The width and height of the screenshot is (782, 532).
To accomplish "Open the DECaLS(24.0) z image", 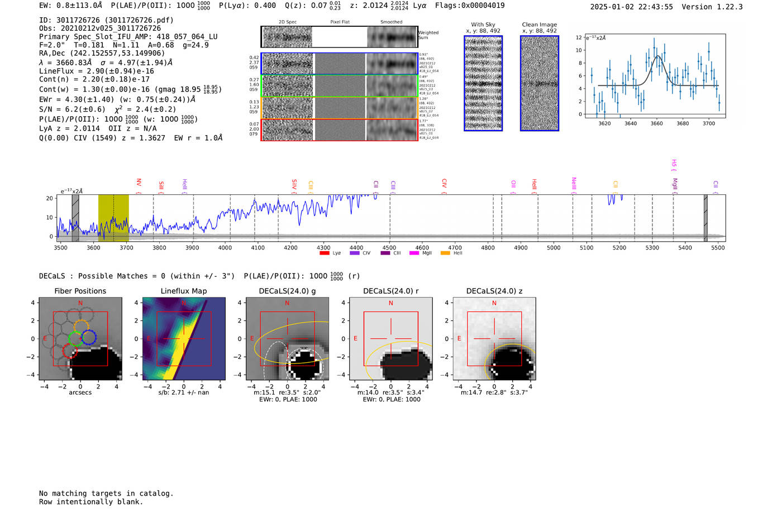I will point(494,339).
